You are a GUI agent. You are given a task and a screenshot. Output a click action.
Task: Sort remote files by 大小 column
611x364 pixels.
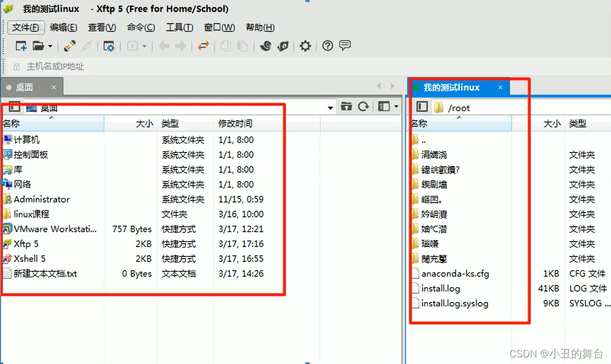coord(538,124)
